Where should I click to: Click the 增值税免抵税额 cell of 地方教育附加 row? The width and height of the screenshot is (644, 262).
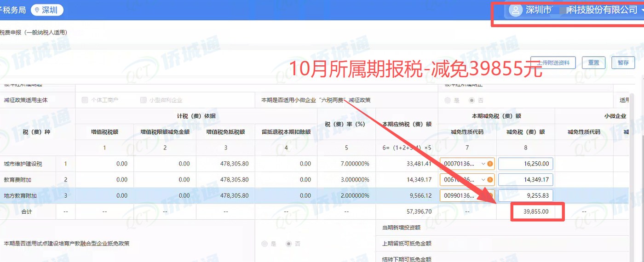(225, 196)
